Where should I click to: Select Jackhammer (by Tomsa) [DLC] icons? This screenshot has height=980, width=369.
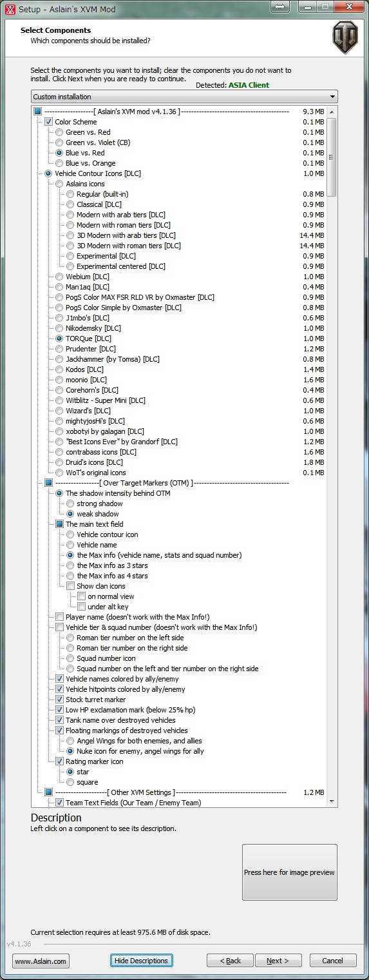tap(59, 359)
